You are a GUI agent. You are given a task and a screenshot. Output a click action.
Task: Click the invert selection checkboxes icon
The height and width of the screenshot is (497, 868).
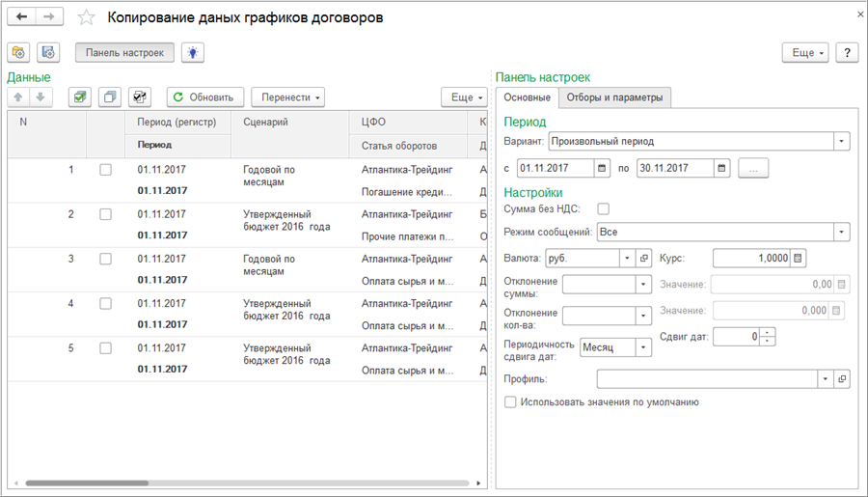(x=140, y=97)
